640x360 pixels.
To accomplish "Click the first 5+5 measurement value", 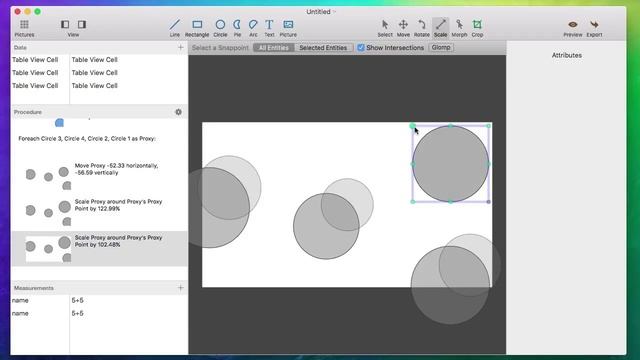I will 78,300.
